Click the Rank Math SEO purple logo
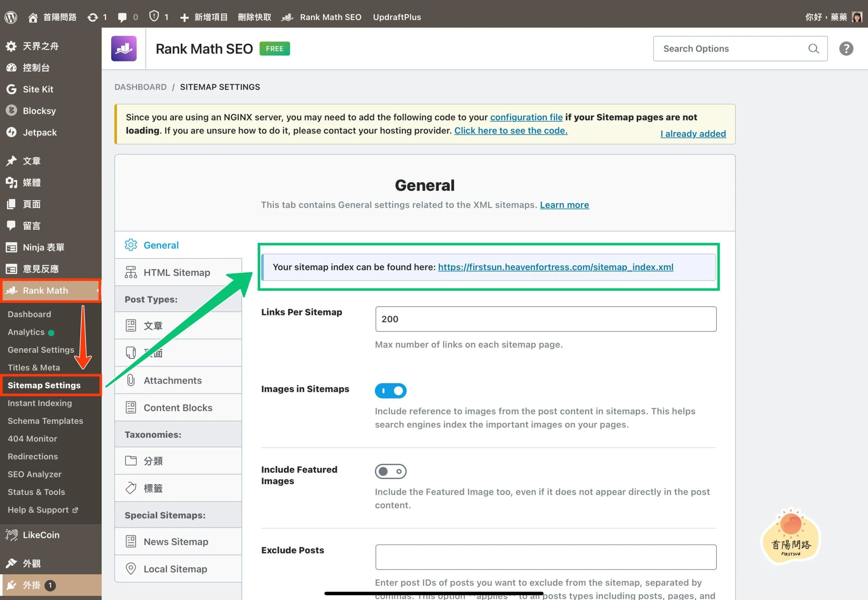The width and height of the screenshot is (868, 600). pos(124,48)
